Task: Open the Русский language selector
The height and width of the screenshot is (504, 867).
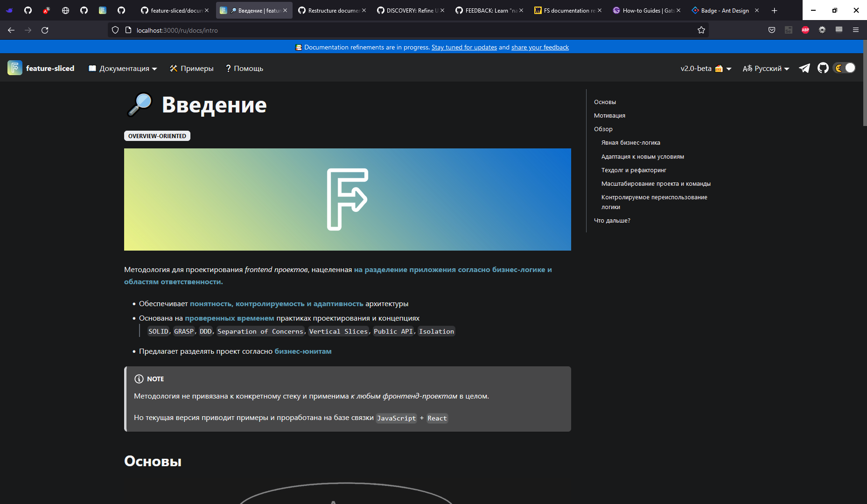Action: click(765, 68)
